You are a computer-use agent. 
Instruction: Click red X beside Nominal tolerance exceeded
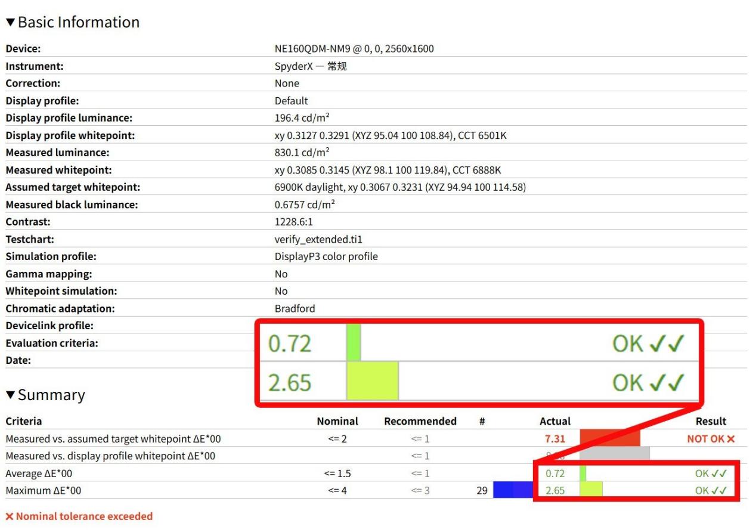point(10,516)
